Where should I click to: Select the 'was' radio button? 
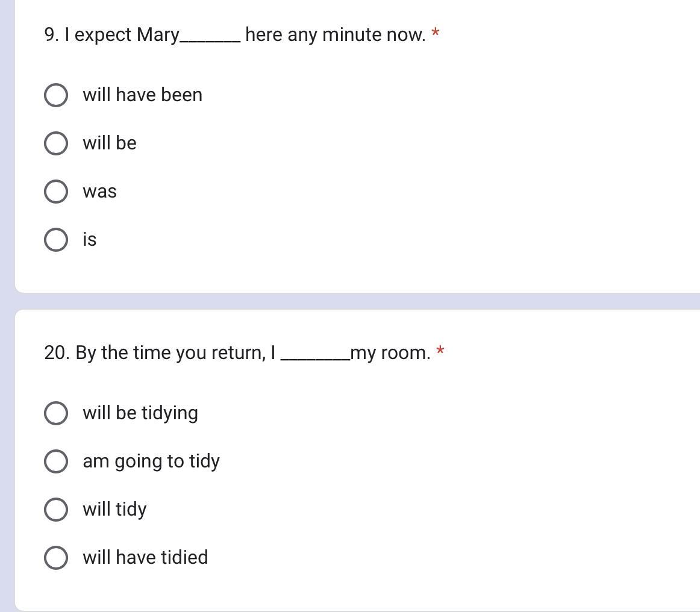click(x=56, y=192)
